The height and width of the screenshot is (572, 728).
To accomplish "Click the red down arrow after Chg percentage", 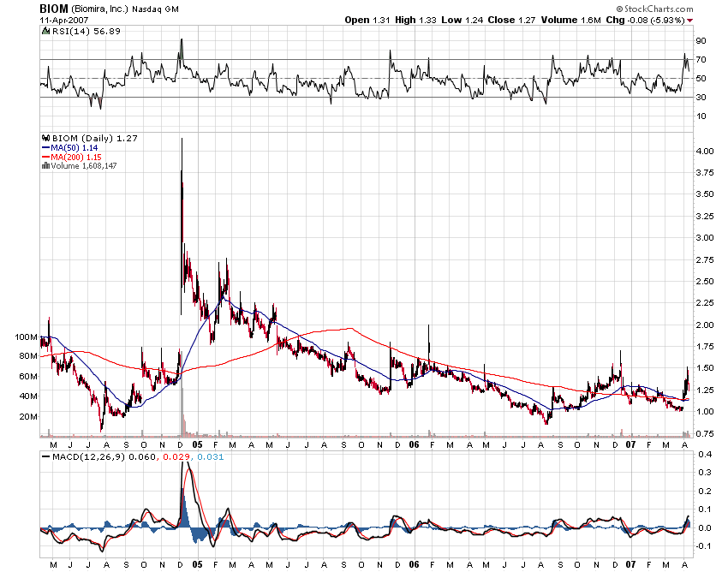I will [x=689, y=21].
